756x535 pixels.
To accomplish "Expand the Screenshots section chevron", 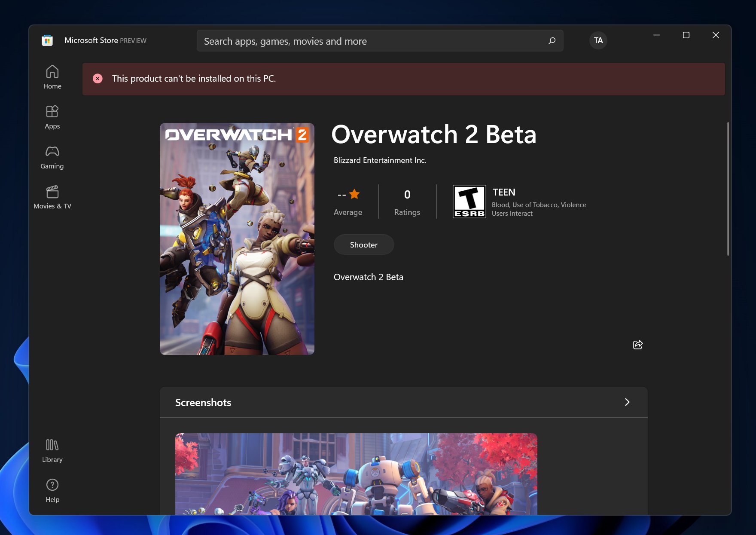I will (x=627, y=402).
